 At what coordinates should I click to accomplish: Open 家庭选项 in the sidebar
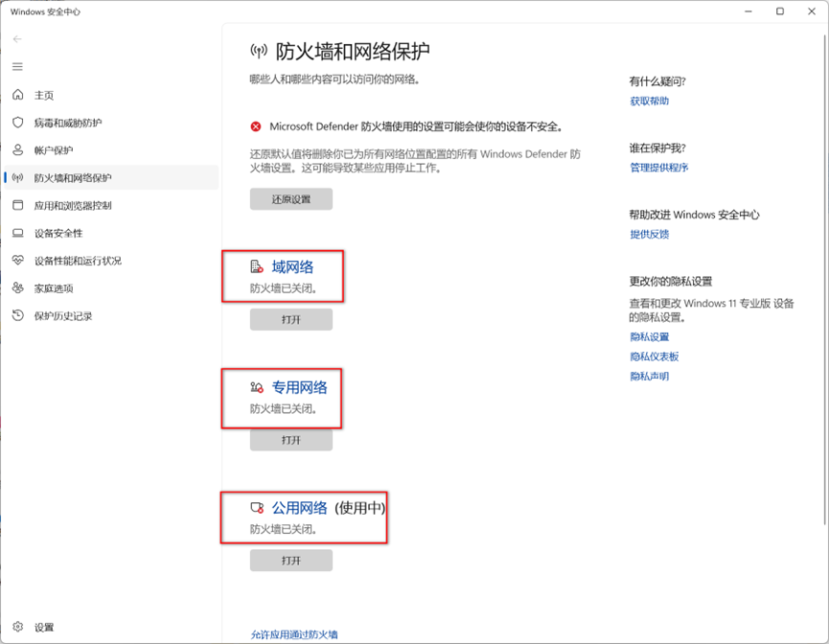point(53,287)
